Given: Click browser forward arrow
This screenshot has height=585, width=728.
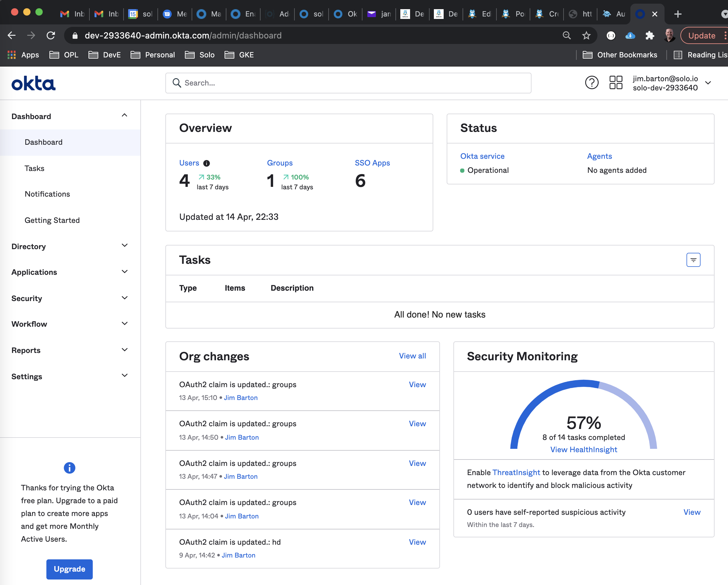Looking at the screenshot, I should (31, 35).
